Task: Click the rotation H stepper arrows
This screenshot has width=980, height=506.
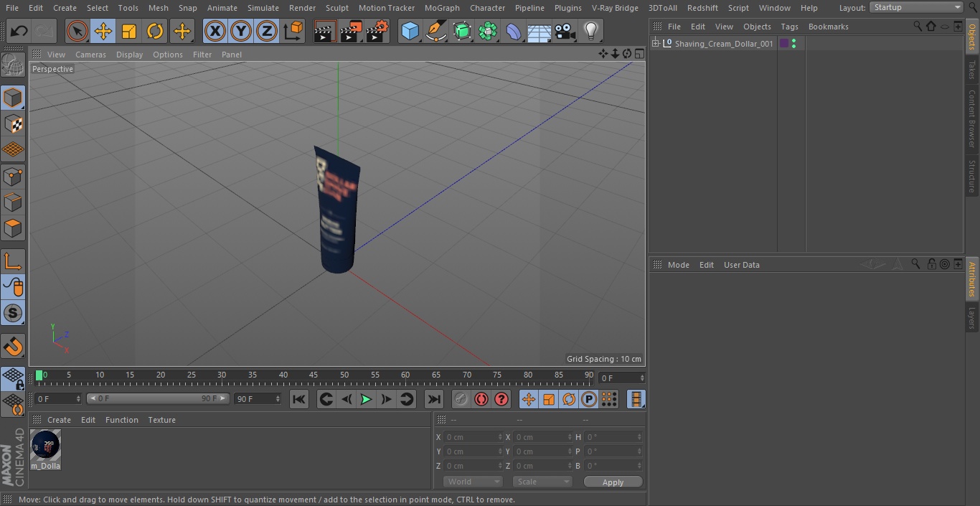Action: (640, 437)
